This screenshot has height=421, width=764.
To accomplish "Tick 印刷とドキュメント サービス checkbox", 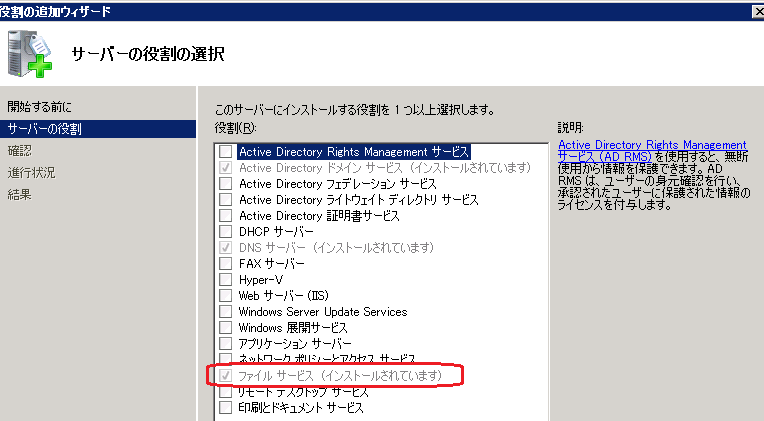I will point(226,408).
